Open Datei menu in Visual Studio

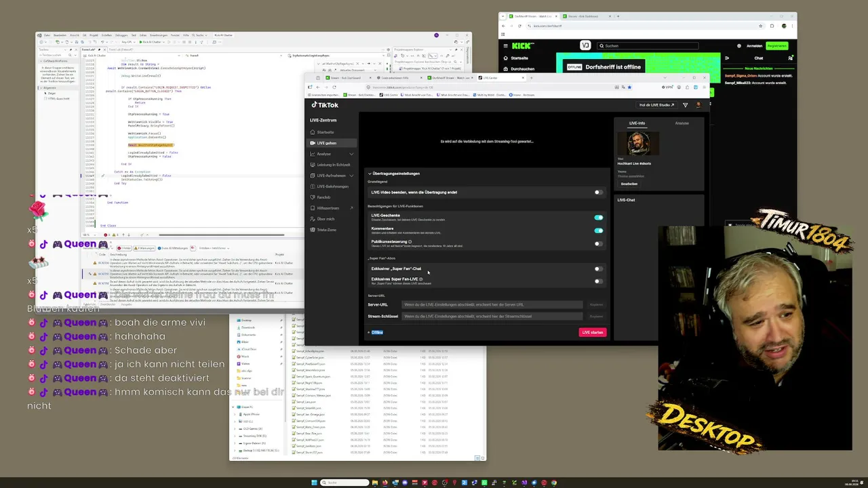[x=47, y=35]
